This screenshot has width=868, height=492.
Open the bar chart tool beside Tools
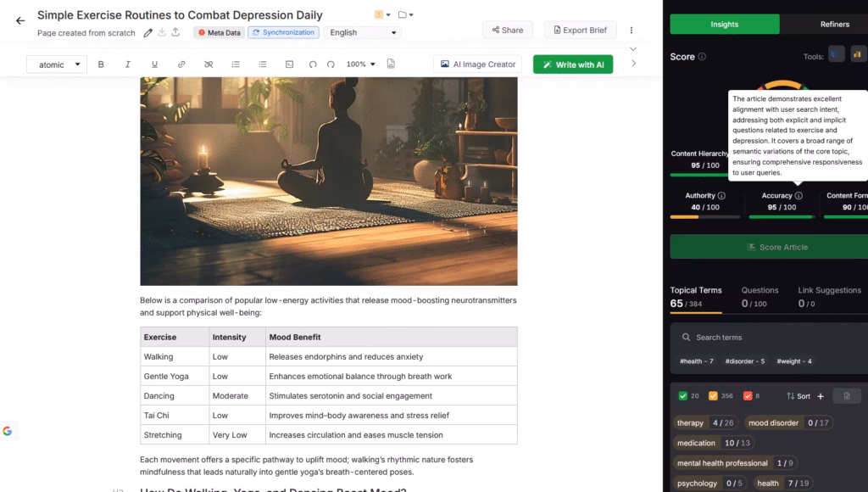[858, 54]
